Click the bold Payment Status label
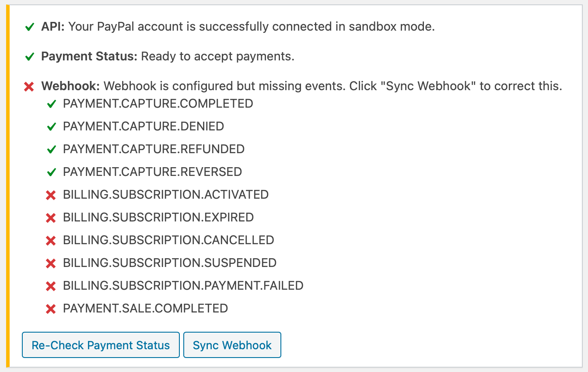 (89, 56)
